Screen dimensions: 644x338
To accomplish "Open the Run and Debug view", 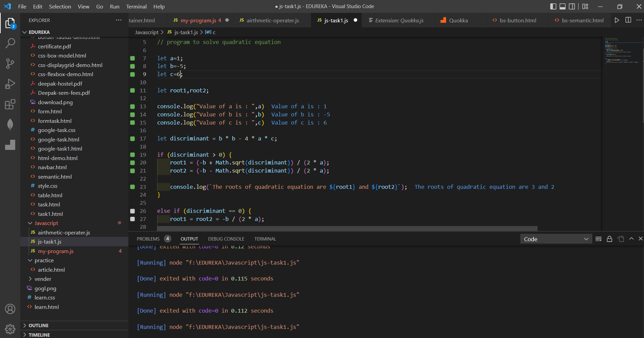I will pos(10,84).
